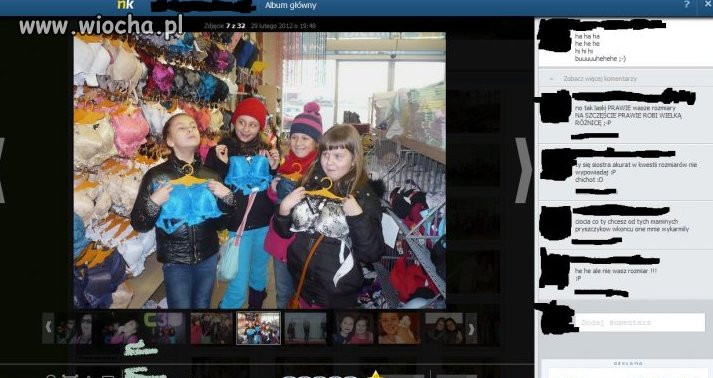Open thumbnail showing green '3' graphic
This screenshot has width=713, height=378.
164,328
